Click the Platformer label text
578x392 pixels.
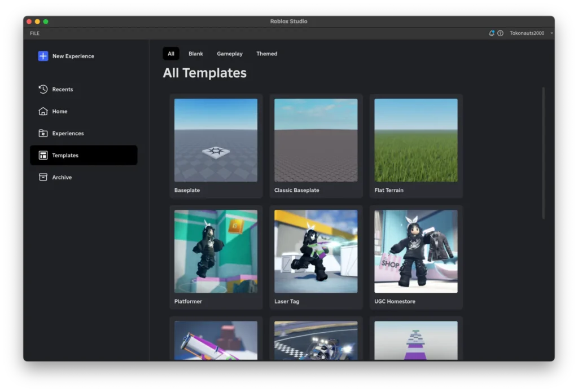click(x=189, y=301)
